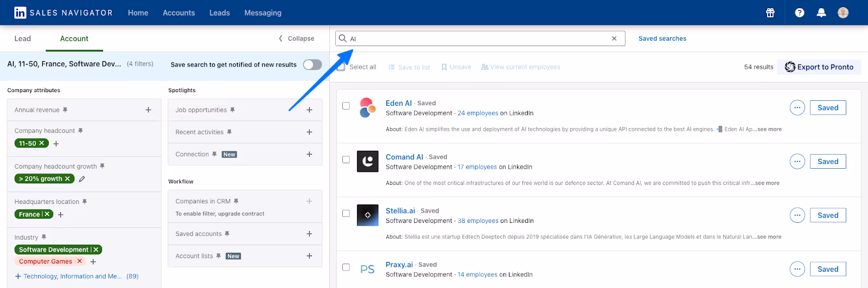Open the gift box icon in header
868x288 pixels.
click(770, 12)
